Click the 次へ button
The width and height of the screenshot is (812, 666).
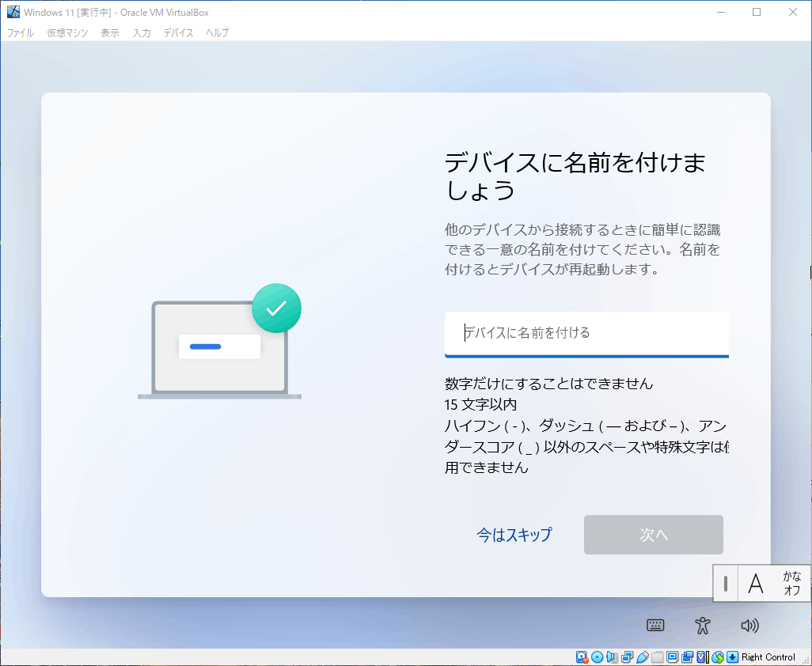654,535
